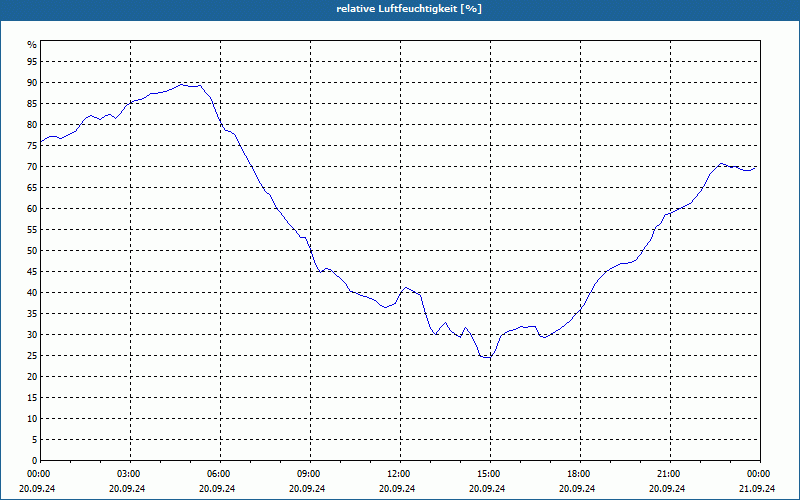Click the y-axis label 5
Screen dimensions: 800x500
pyautogui.click(x=34, y=440)
